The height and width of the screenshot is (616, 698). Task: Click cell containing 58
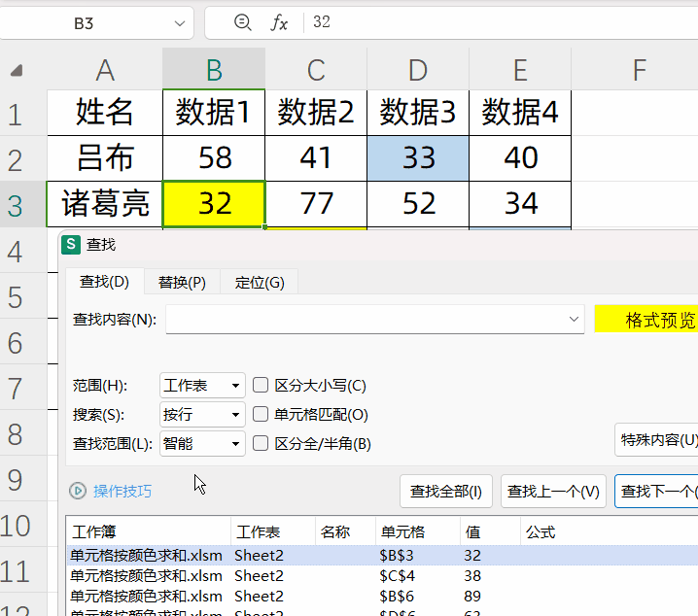214,158
